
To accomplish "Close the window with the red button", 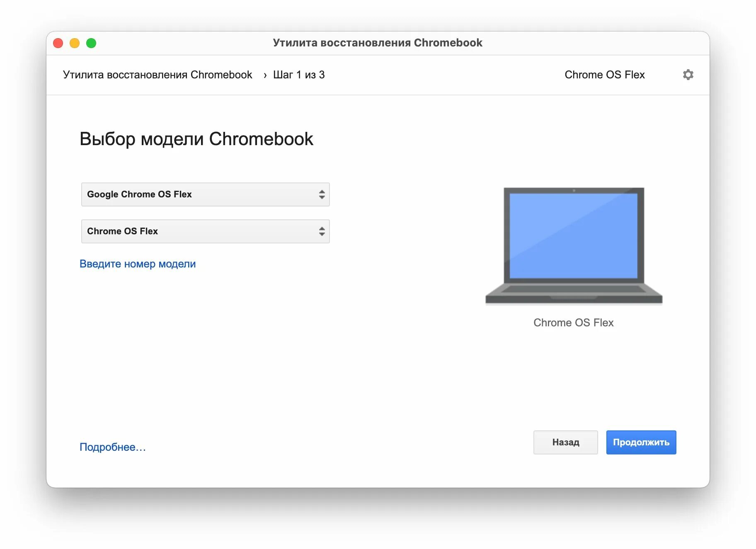I will (x=58, y=43).
